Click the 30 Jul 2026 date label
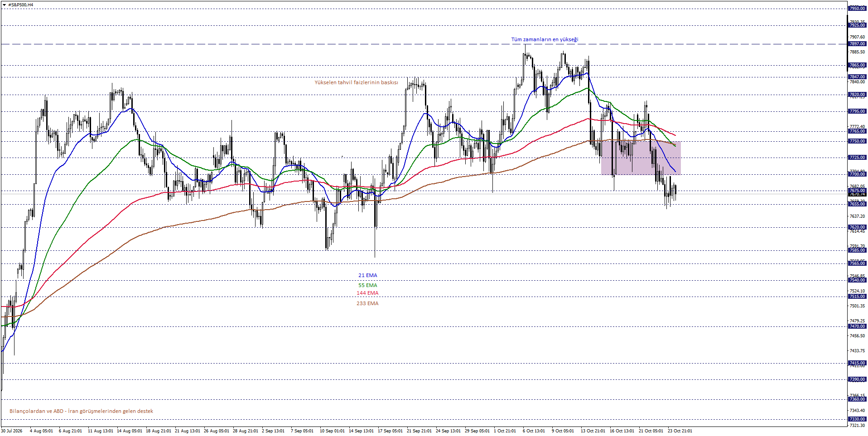 pos(12,431)
